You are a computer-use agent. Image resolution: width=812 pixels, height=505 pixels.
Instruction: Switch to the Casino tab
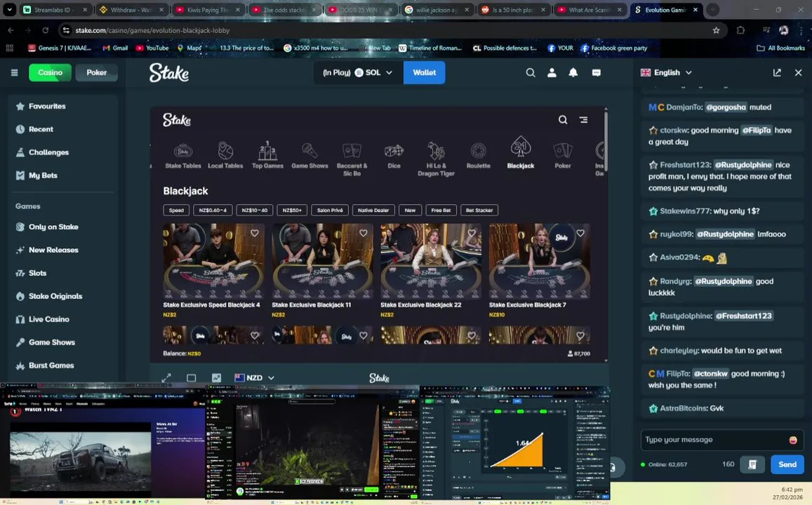coord(51,72)
